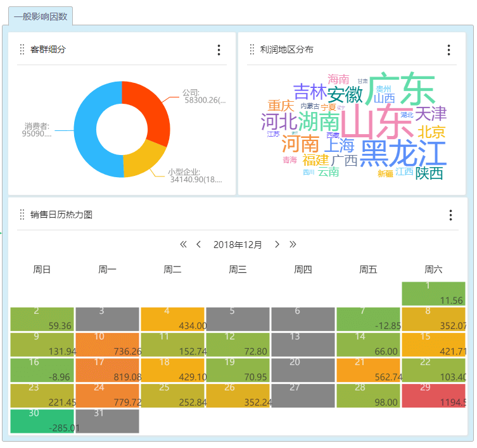
Task: Go to previous year with double-left arrow
Action: tap(184, 244)
